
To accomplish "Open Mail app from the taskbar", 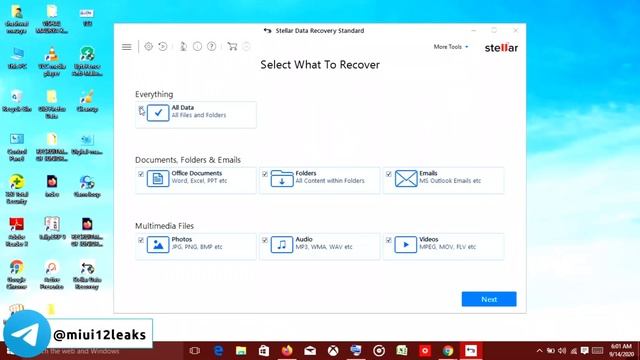I will tap(310, 351).
